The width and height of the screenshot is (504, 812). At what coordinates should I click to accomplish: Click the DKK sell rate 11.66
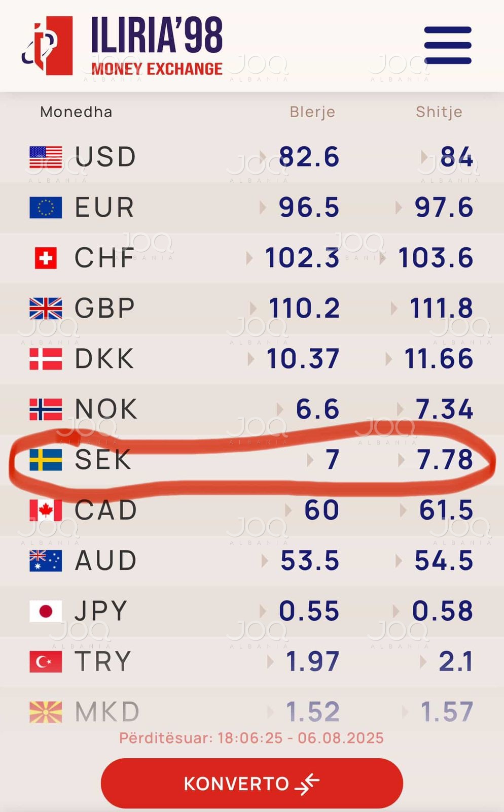tap(439, 359)
